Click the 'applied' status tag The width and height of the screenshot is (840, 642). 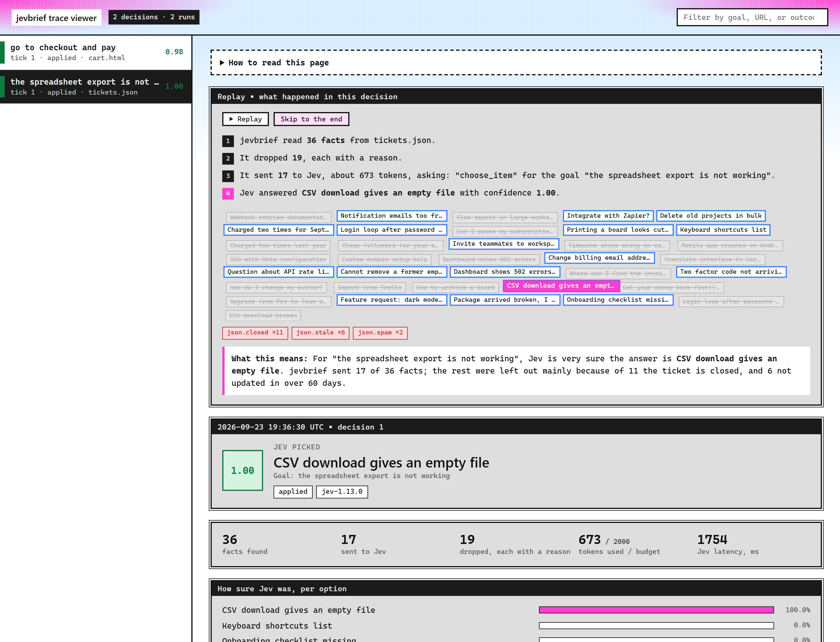coord(293,492)
